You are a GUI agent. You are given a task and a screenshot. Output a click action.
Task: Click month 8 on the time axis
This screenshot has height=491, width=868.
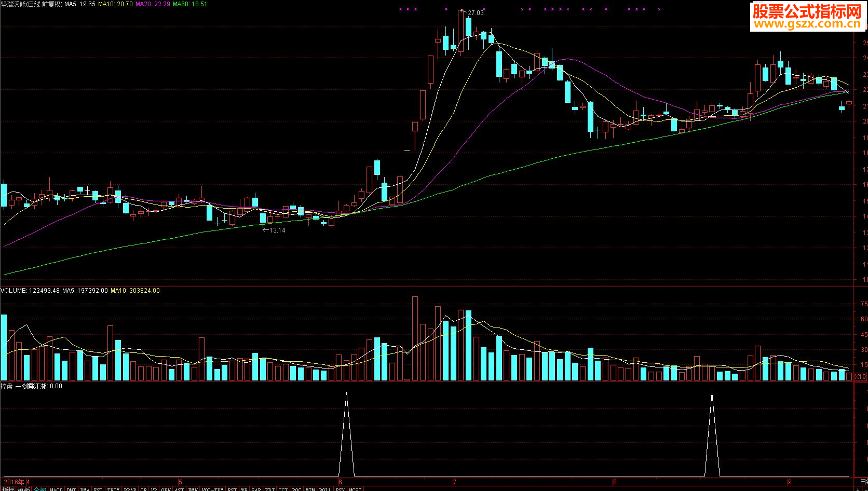(x=615, y=482)
